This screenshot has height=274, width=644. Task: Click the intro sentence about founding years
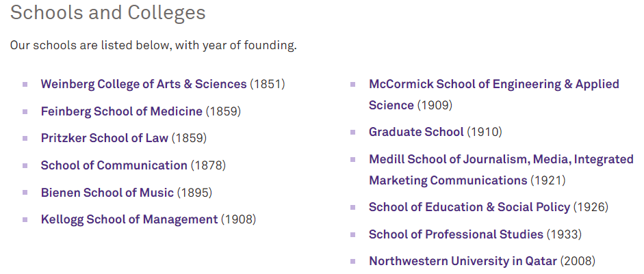click(153, 46)
